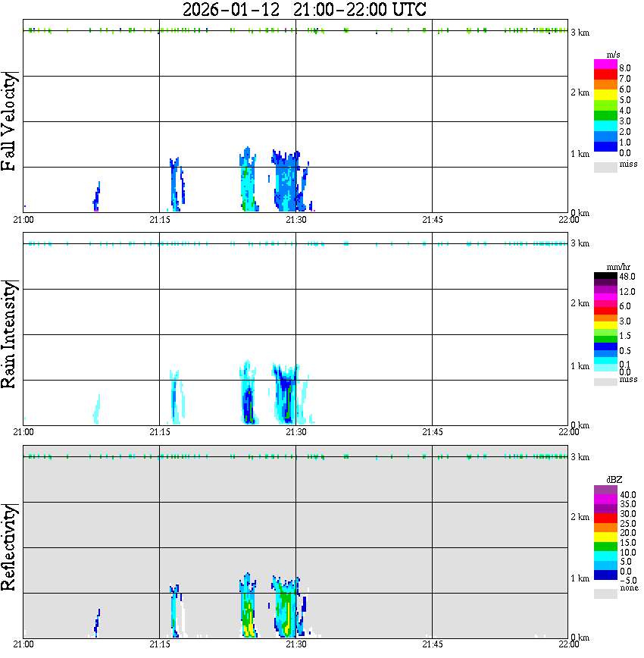Pick the yellow swatch in the mm/hr legend
The image size is (644, 658).
click(605, 325)
